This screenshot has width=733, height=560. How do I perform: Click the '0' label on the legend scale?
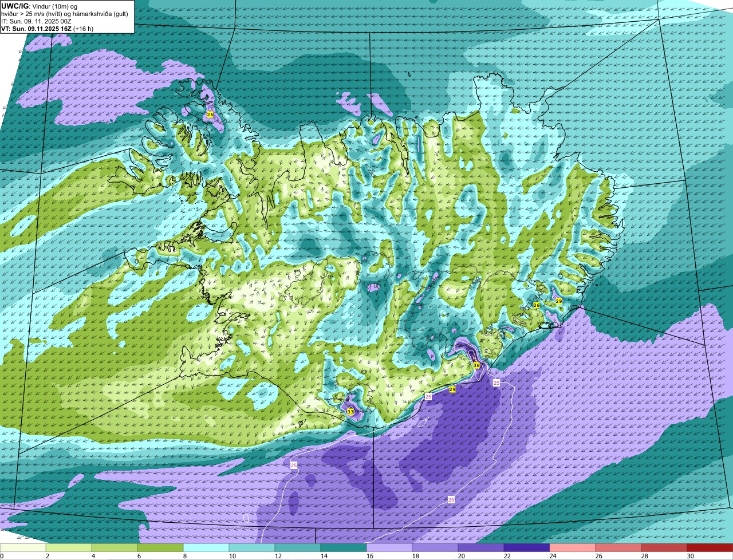2,557
